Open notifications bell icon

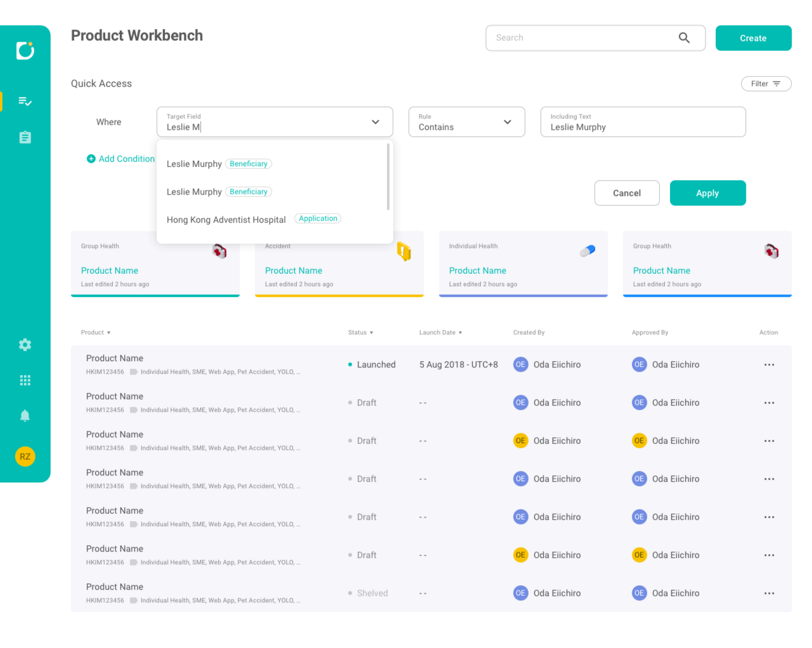[x=25, y=416]
